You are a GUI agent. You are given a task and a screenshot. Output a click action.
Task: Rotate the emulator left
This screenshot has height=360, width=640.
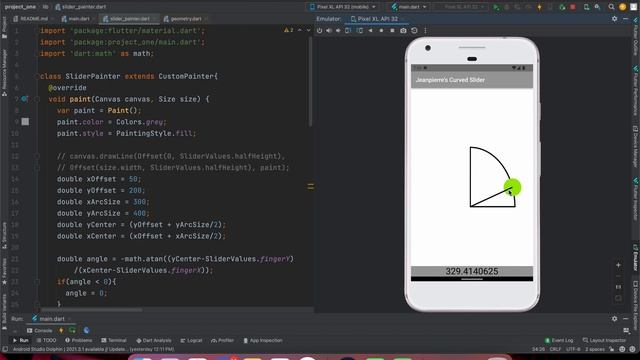coord(348,31)
